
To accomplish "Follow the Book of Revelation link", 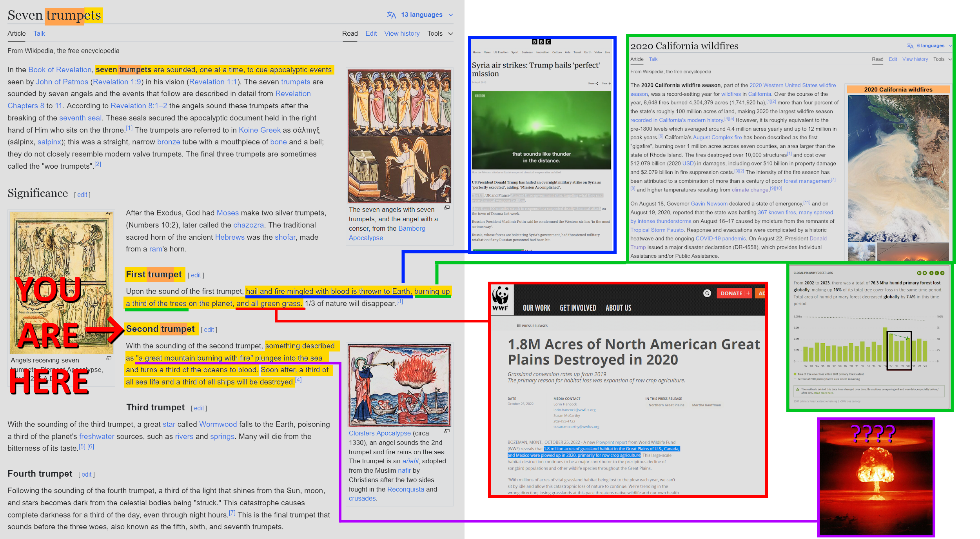I will click(60, 70).
